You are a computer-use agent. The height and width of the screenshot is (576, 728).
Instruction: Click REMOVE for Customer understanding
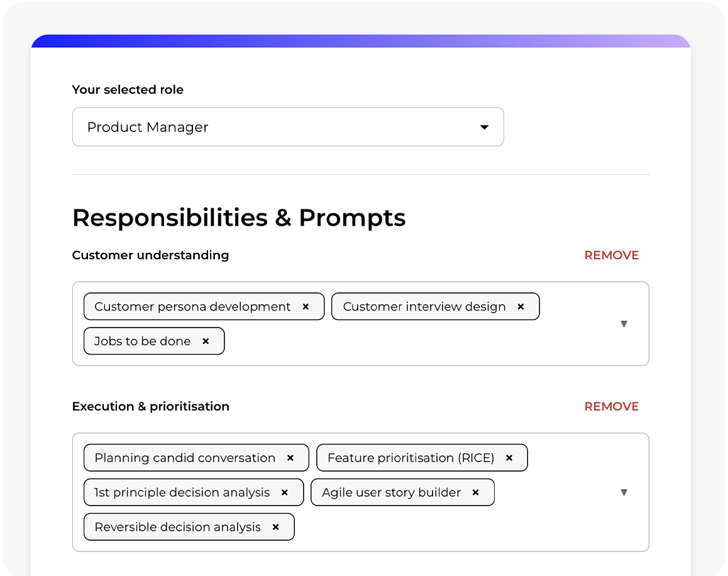point(611,255)
